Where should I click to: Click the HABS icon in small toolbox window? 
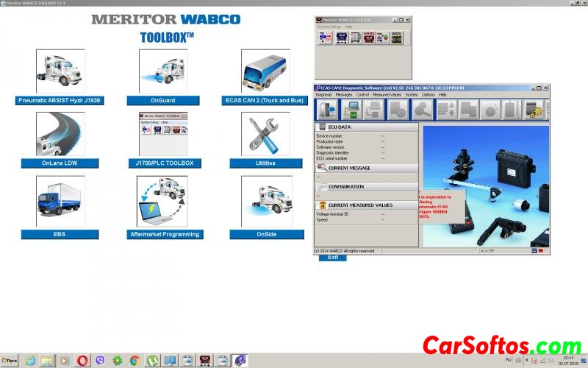369,38
